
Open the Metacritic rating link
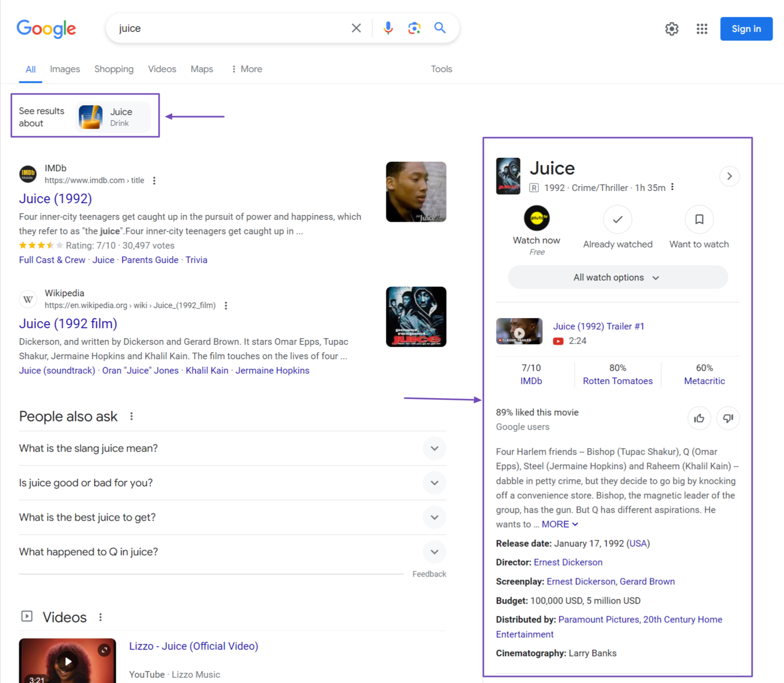[x=704, y=381]
